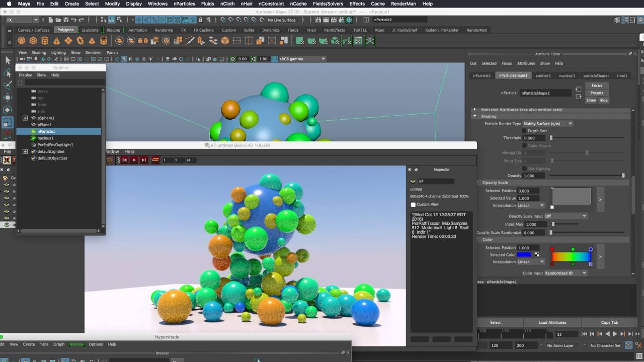The image size is (644, 362).
Task: Switch to the Sculpting shelf tab
Action: tap(90, 30)
